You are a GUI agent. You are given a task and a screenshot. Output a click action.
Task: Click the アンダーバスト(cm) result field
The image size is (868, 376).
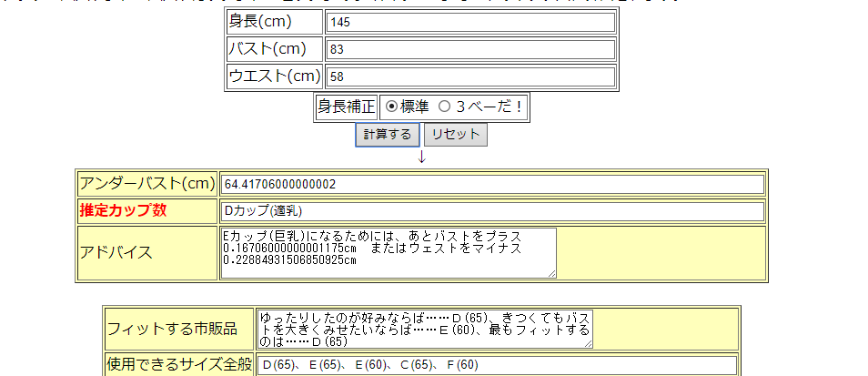pos(491,184)
